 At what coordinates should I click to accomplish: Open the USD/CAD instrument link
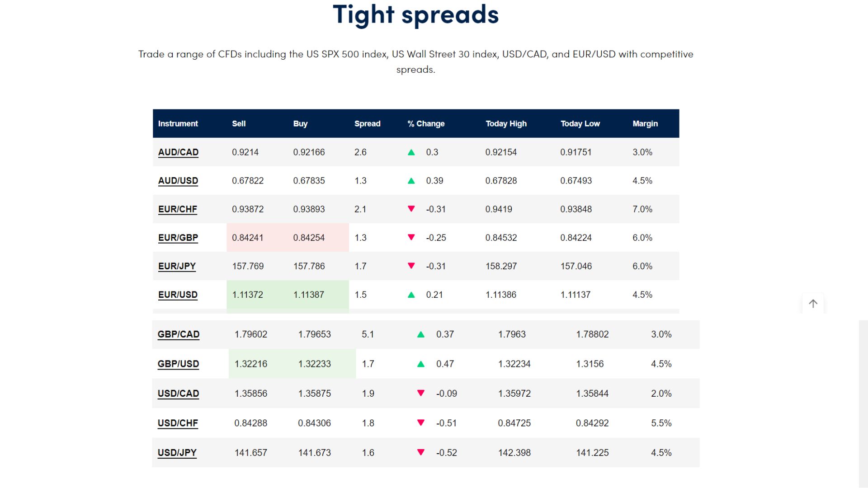[x=178, y=394]
